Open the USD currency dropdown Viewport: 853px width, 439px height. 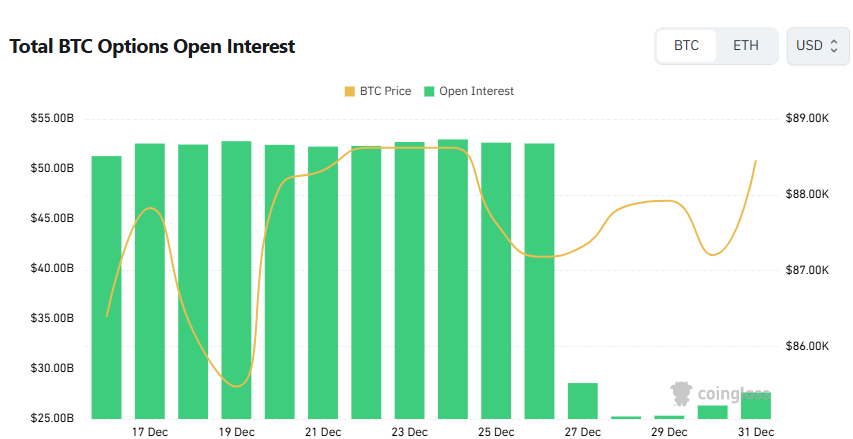click(x=818, y=46)
